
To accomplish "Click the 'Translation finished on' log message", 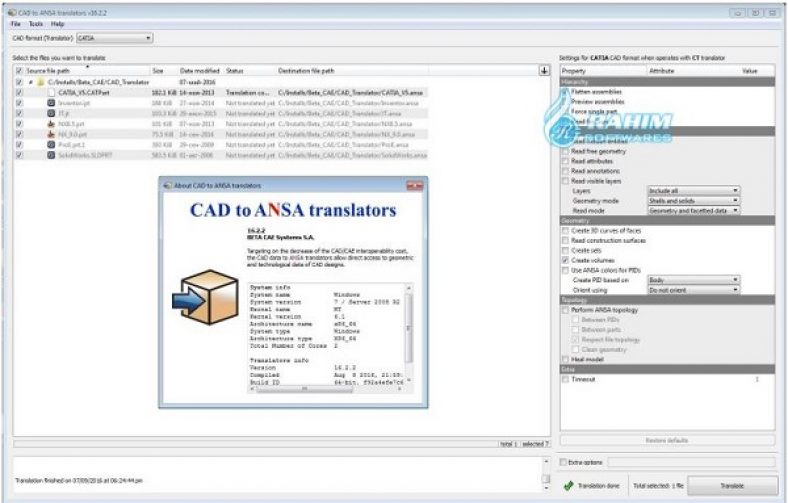I will tap(78, 481).
